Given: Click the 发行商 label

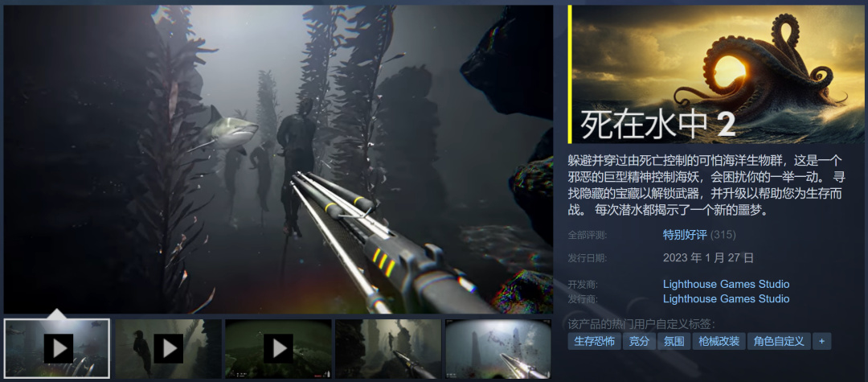Looking at the screenshot, I should click(x=583, y=299).
